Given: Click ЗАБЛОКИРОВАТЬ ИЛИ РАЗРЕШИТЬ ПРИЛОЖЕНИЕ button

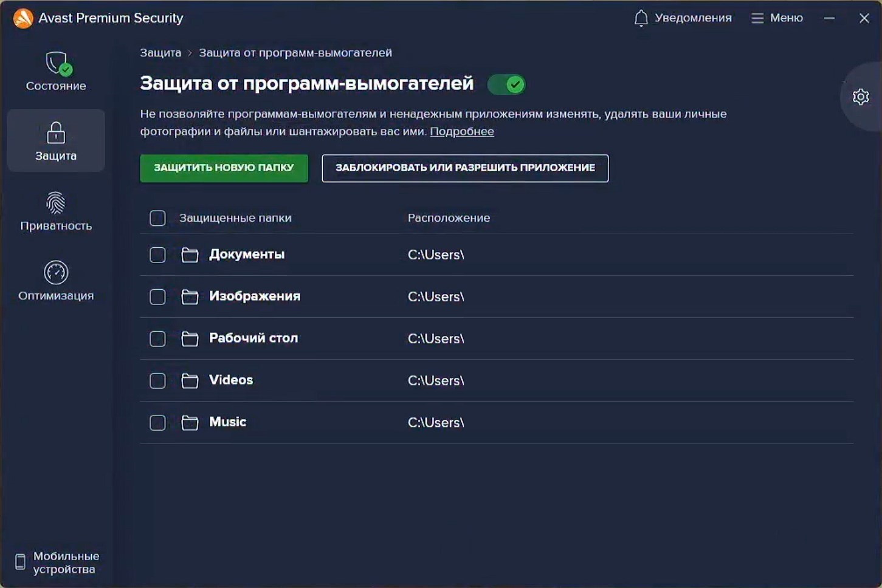Looking at the screenshot, I should pyautogui.click(x=465, y=168).
